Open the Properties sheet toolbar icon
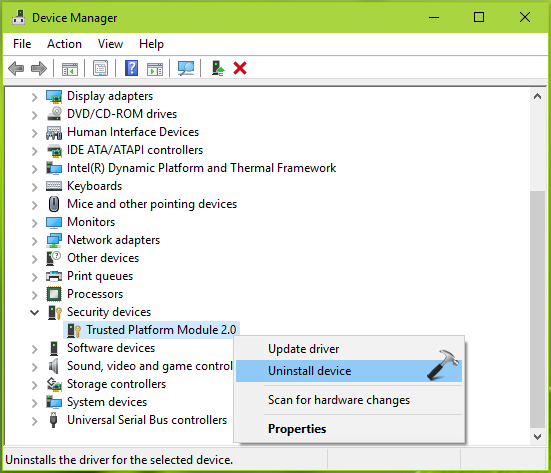Image resolution: width=551 pixels, height=473 pixels. point(101,68)
